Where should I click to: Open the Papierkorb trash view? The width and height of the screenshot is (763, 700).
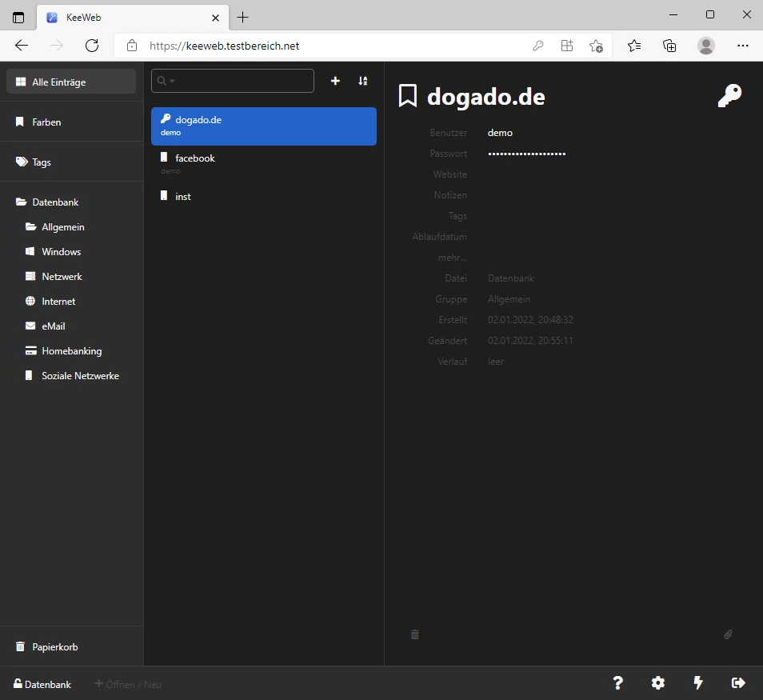[54, 647]
